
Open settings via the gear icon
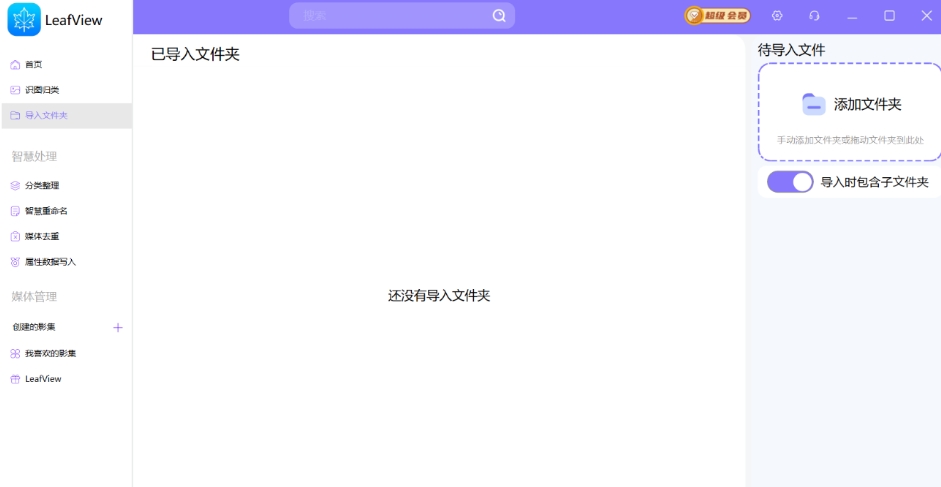point(777,16)
